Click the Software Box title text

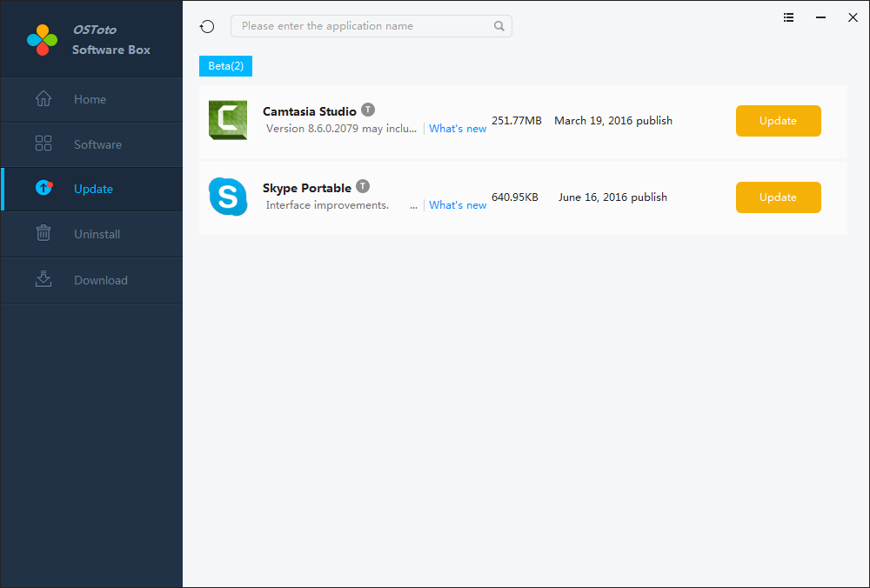pos(111,50)
